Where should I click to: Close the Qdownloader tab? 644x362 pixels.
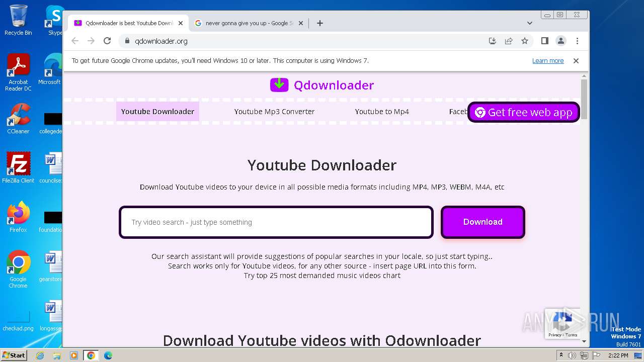pyautogui.click(x=181, y=23)
